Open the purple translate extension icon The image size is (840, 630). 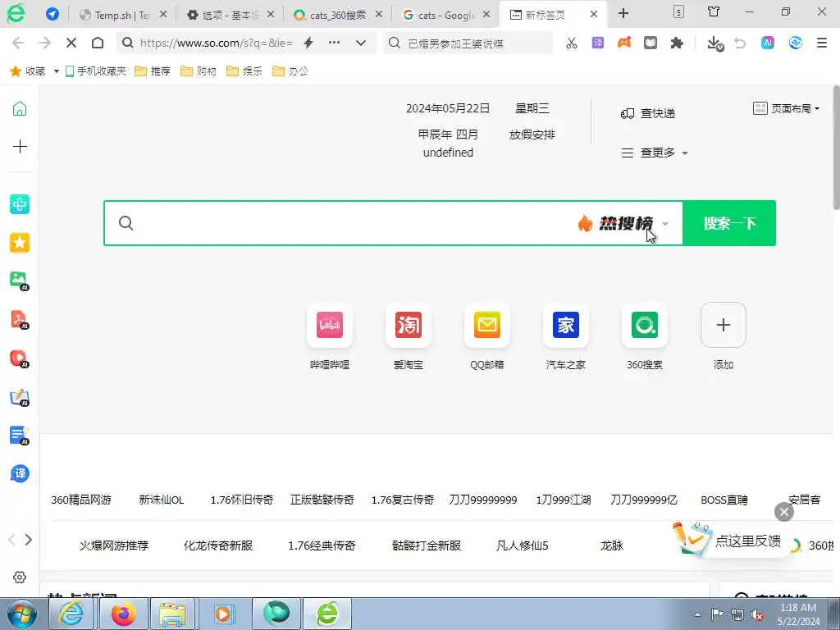click(x=598, y=43)
